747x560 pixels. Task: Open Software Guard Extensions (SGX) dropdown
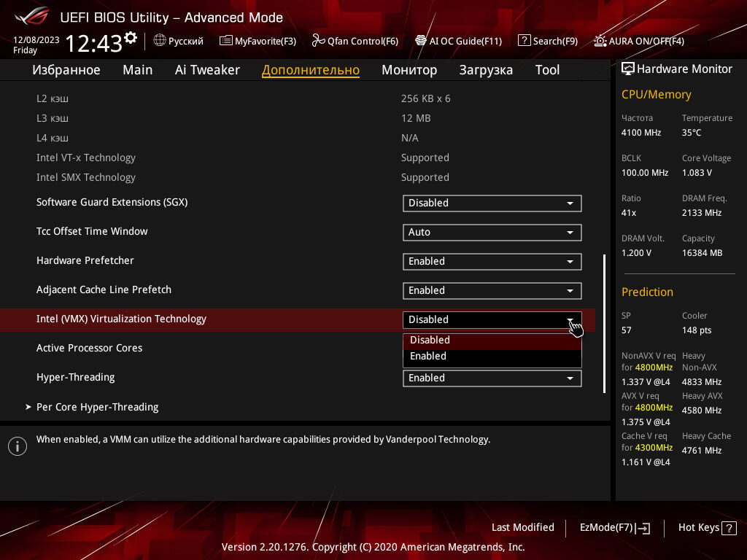tap(492, 203)
